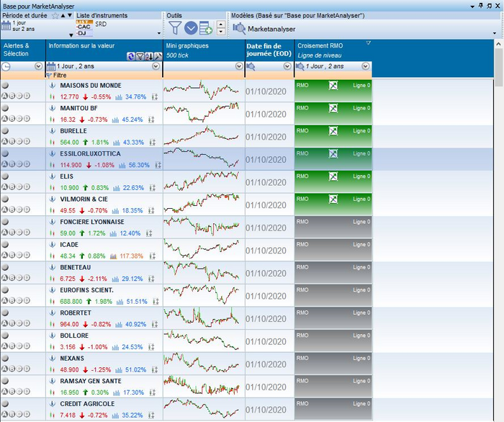Toggle selection C for ESSILORLUXOTTICA
Screen dimensions: 504x422
(x=19, y=164)
